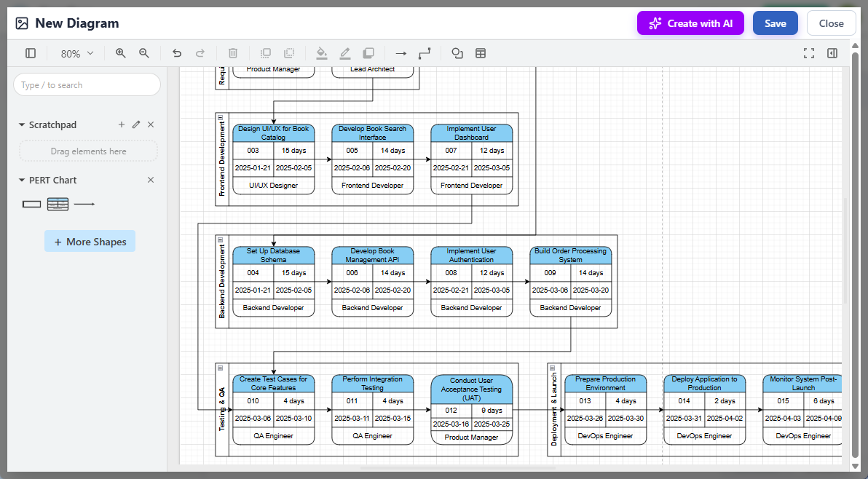Image resolution: width=868 pixels, height=479 pixels.
Task: Click the Redo toolbar icon
Action: pos(200,53)
